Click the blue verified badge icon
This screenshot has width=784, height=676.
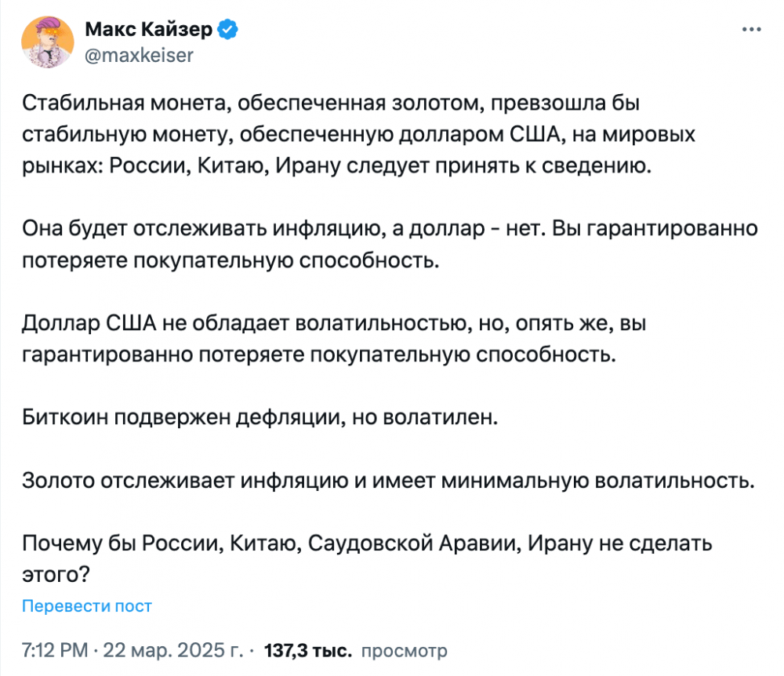pyautogui.click(x=228, y=30)
